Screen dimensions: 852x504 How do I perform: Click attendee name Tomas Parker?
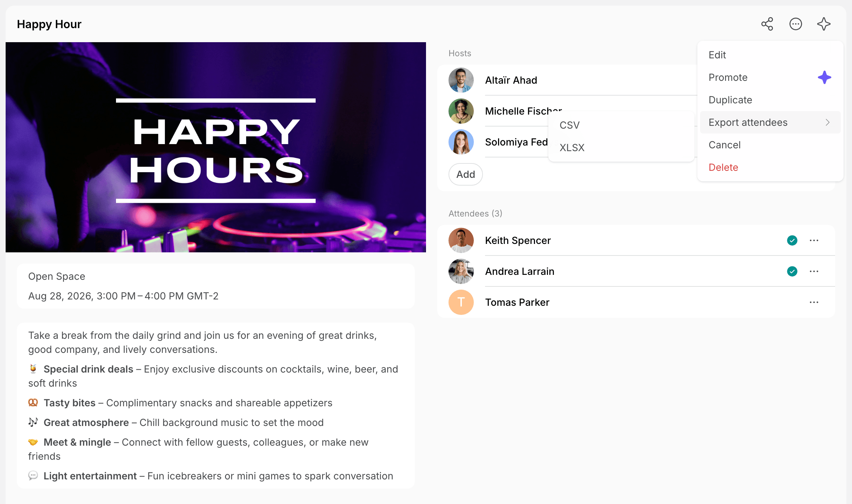(517, 302)
